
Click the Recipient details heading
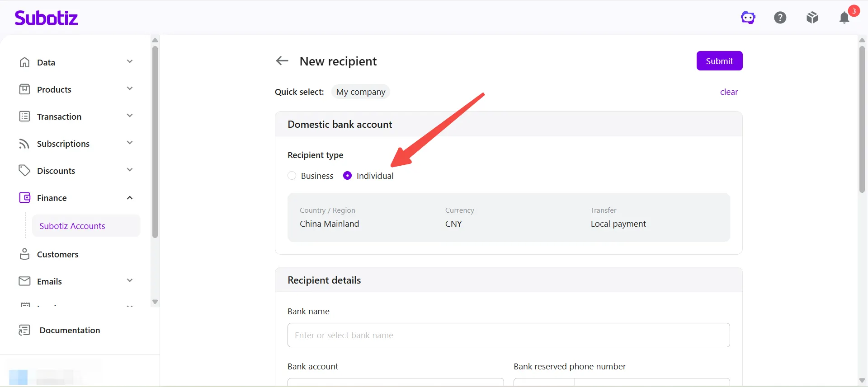324,280
